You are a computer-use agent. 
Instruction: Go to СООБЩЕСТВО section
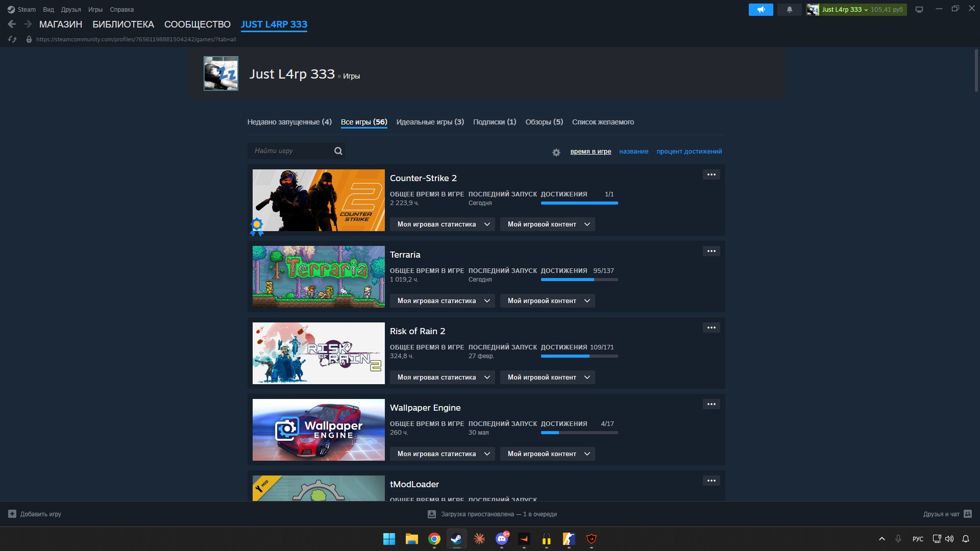click(x=198, y=24)
